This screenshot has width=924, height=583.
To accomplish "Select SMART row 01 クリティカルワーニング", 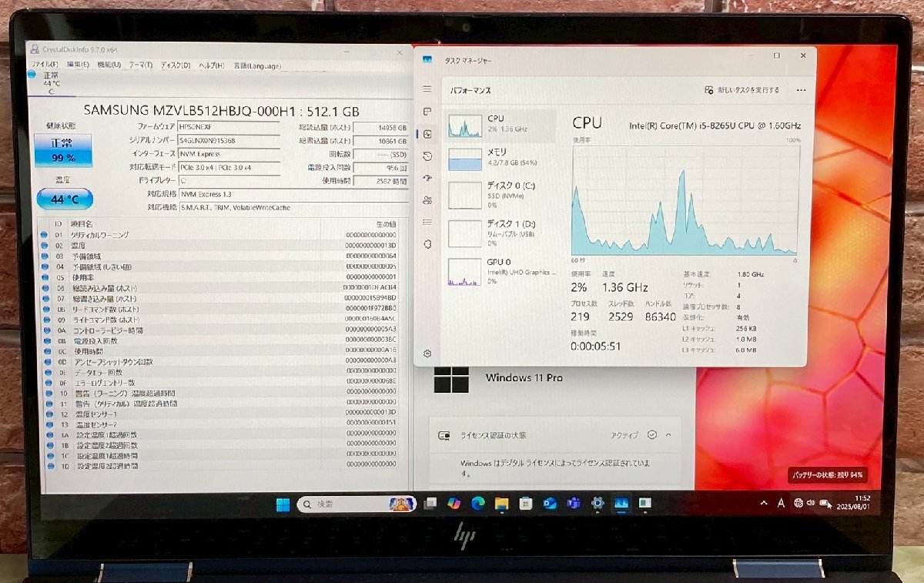I will tap(219, 234).
